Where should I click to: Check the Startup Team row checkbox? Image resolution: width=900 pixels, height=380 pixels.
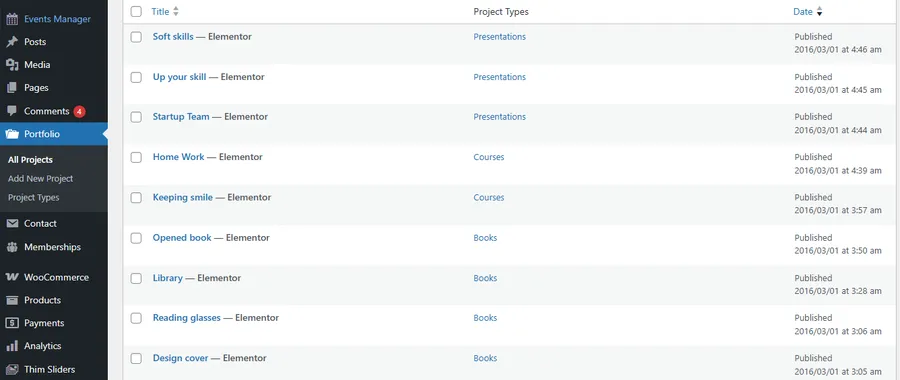click(x=136, y=117)
